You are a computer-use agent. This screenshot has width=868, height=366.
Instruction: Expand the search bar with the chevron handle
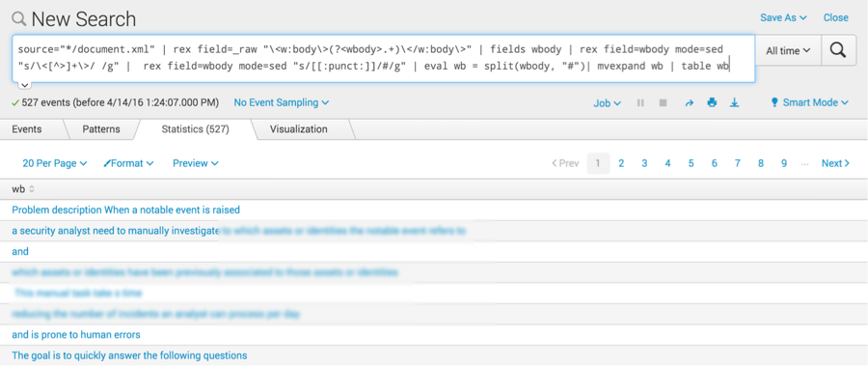(x=24, y=85)
